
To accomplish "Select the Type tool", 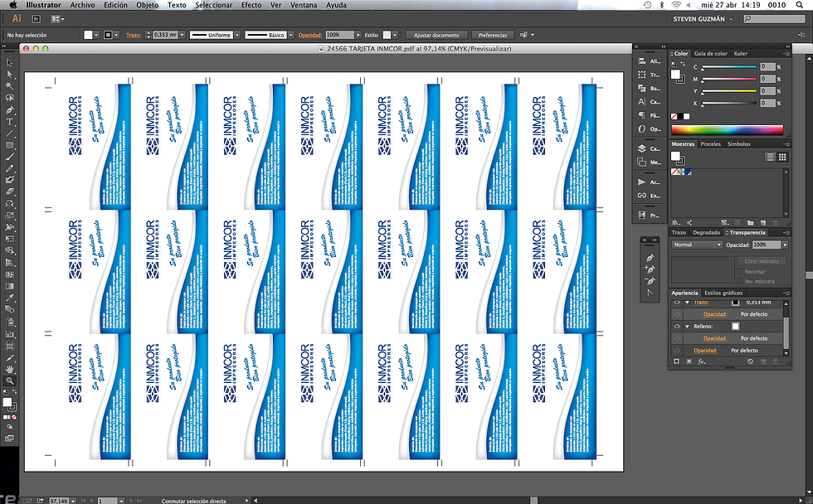I will click(x=9, y=122).
